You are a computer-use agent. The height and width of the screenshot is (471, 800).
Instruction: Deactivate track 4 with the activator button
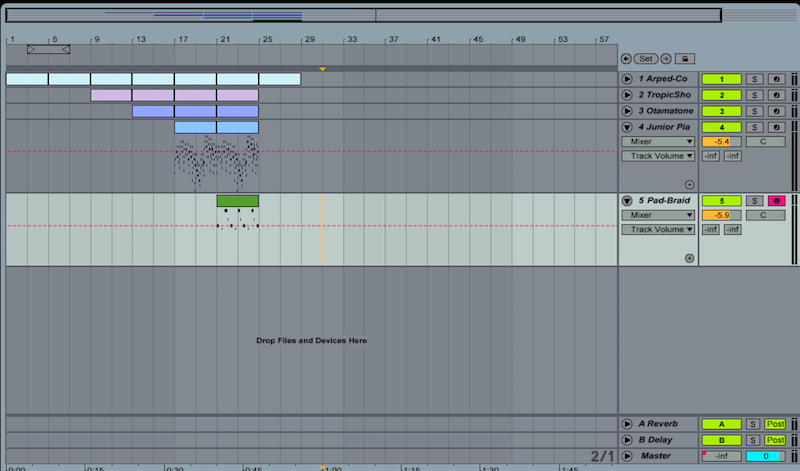coord(721,127)
